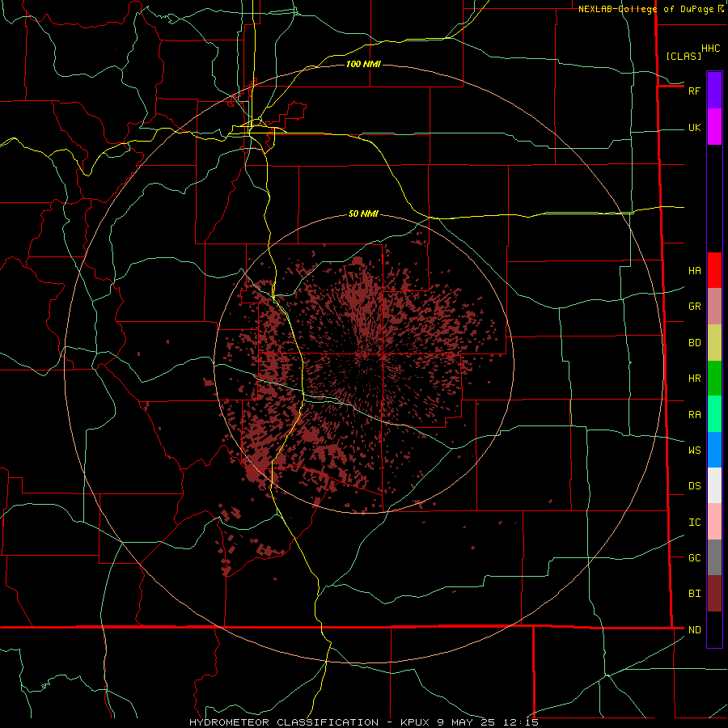Click the KPUX radar site identifier

(x=415, y=722)
